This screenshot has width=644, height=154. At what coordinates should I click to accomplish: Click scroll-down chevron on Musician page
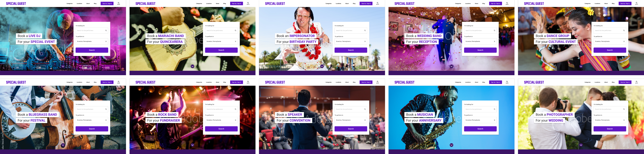tap(452, 145)
